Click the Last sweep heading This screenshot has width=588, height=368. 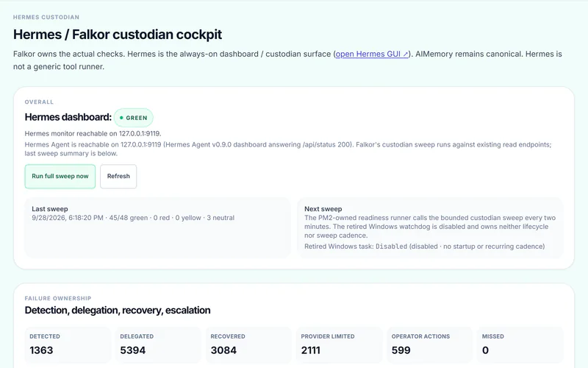pyautogui.click(x=49, y=209)
